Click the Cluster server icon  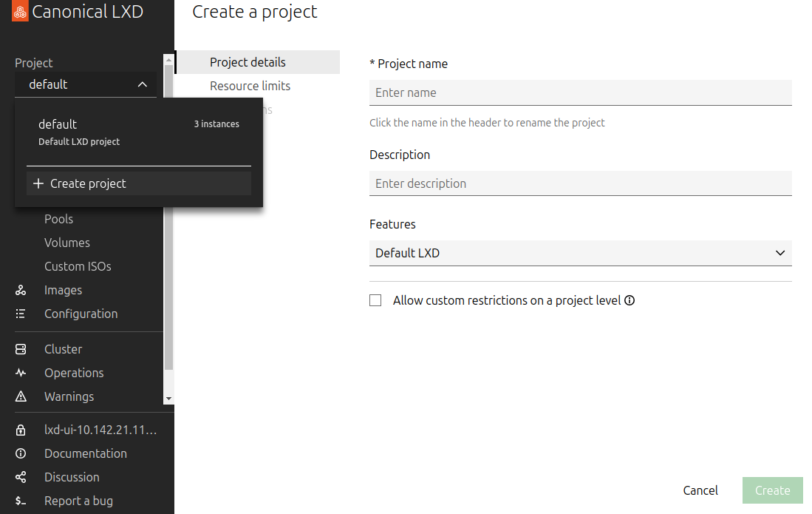pyautogui.click(x=21, y=349)
